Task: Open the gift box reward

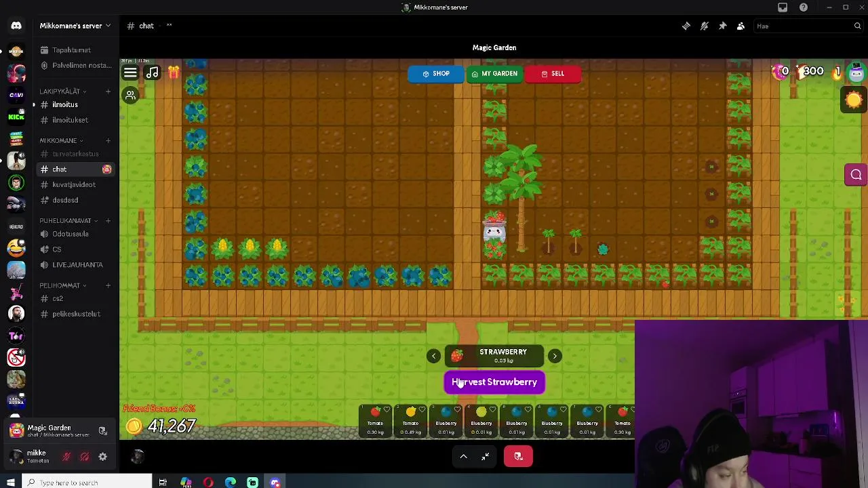Action: (174, 72)
